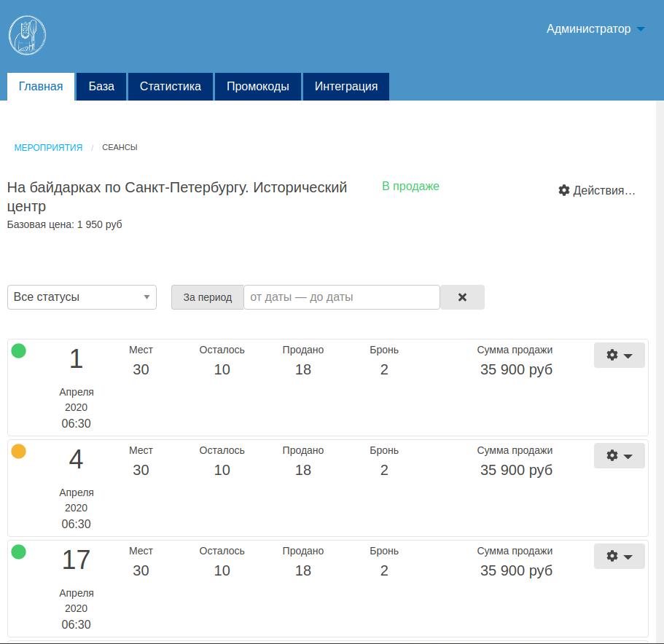The image size is (664, 644).
Task: Select the Интеграция tab
Action: pyautogui.click(x=346, y=87)
